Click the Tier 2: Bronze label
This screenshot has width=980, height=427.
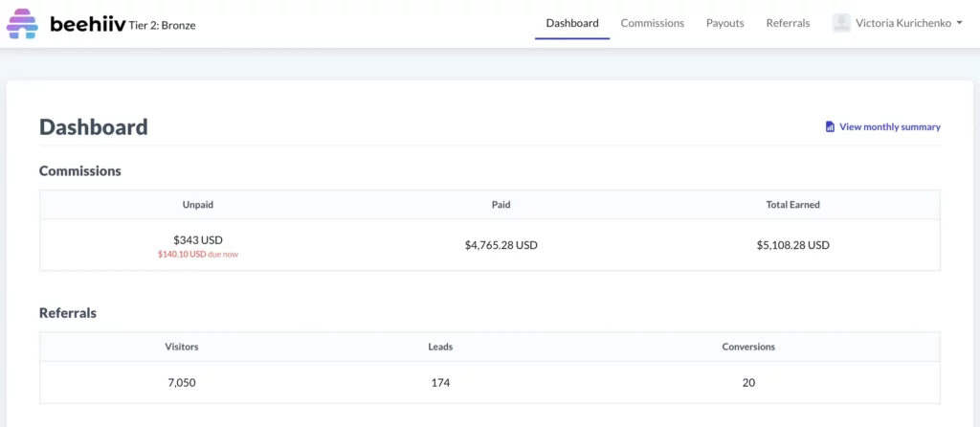(164, 25)
